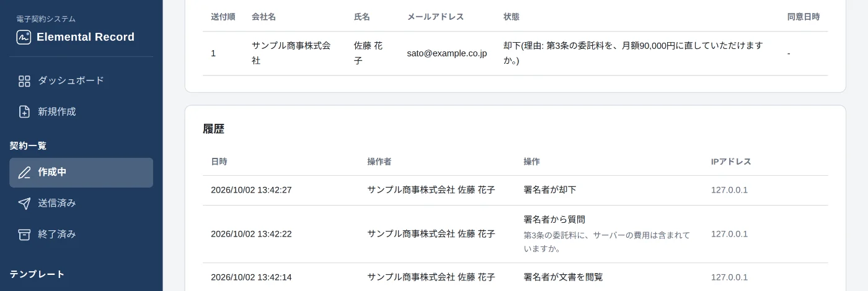Click the テンプレート section heading

coord(37,274)
